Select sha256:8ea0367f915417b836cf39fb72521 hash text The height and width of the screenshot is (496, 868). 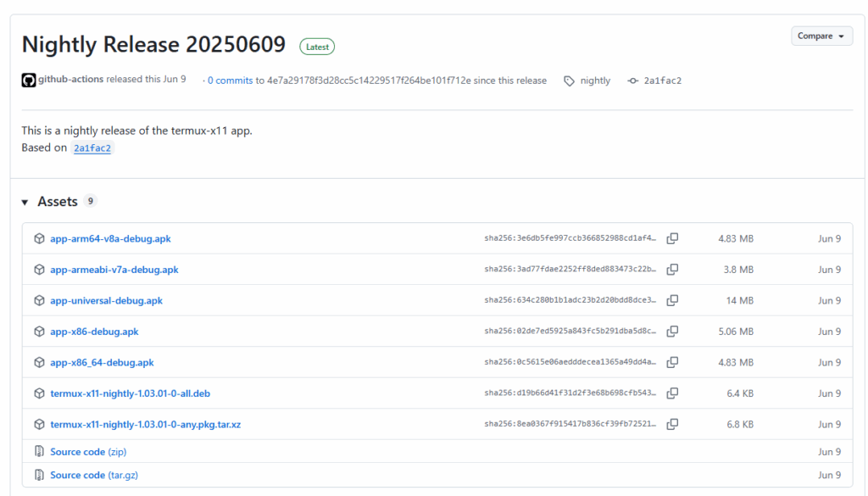pos(570,424)
